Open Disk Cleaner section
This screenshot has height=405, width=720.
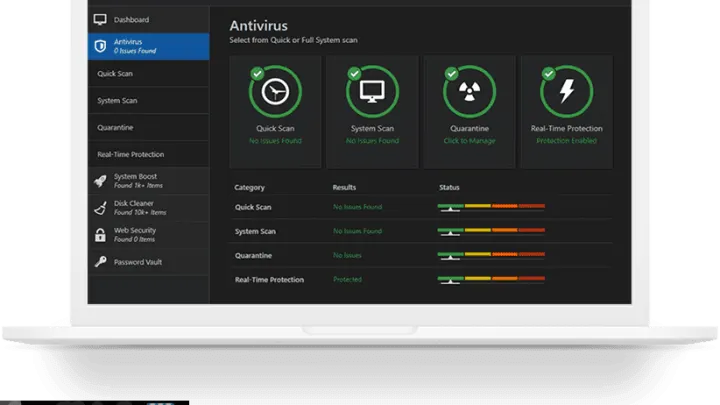(148, 208)
